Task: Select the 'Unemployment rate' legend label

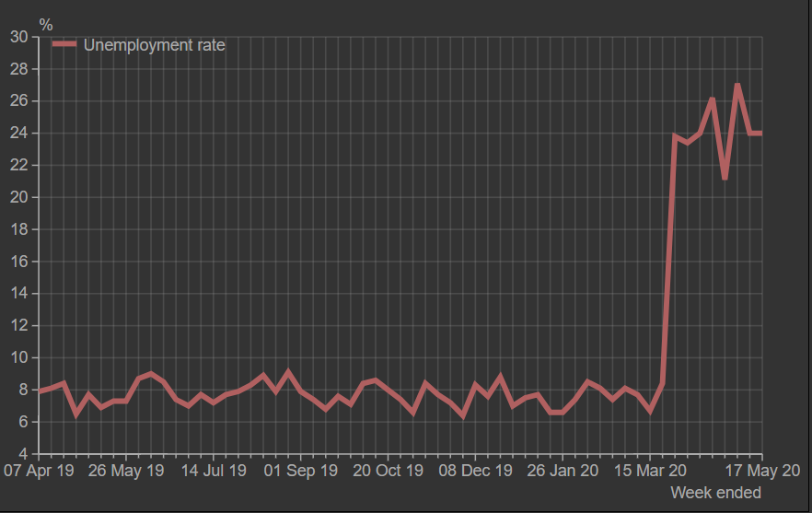Action: [155, 45]
